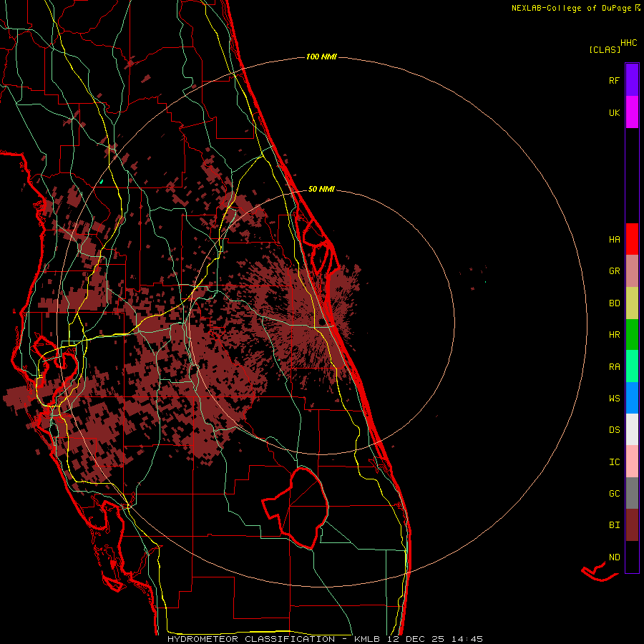
Task: Click the DS white legend swatch
Action: 632,429
